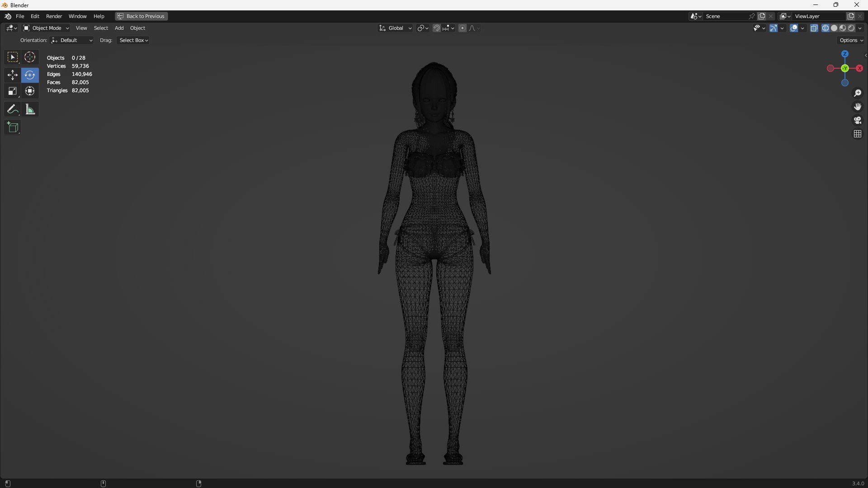Click the Back to Previous button

[x=142, y=16]
